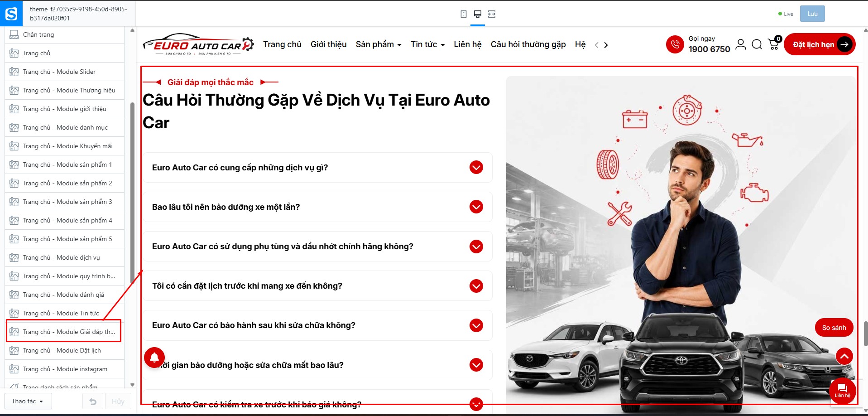Select Trang chủ - Module Thương hiệu
Screen dimensions: 868x416
tap(65, 90)
